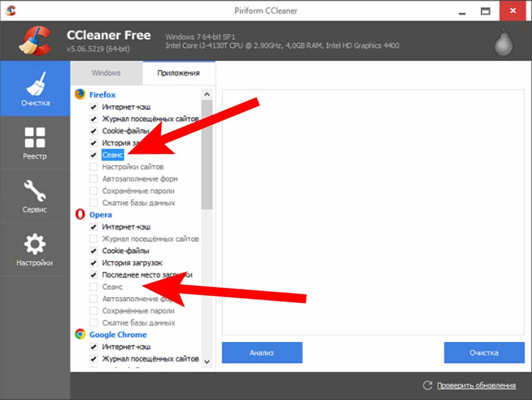Image resolution: width=532 pixels, height=400 pixels.
Task: Click the Opera browser icon
Action: [x=80, y=214]
